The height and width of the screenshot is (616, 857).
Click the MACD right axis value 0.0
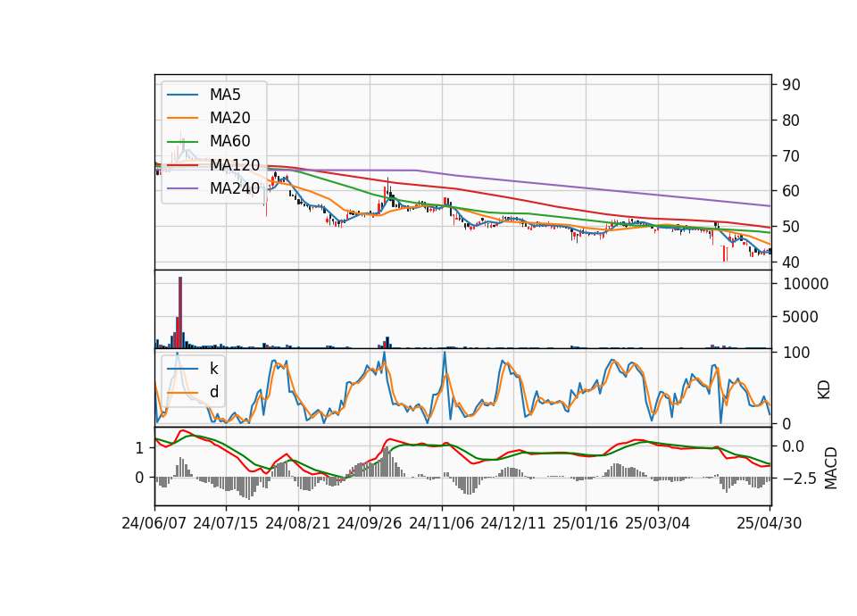(793, 446)
